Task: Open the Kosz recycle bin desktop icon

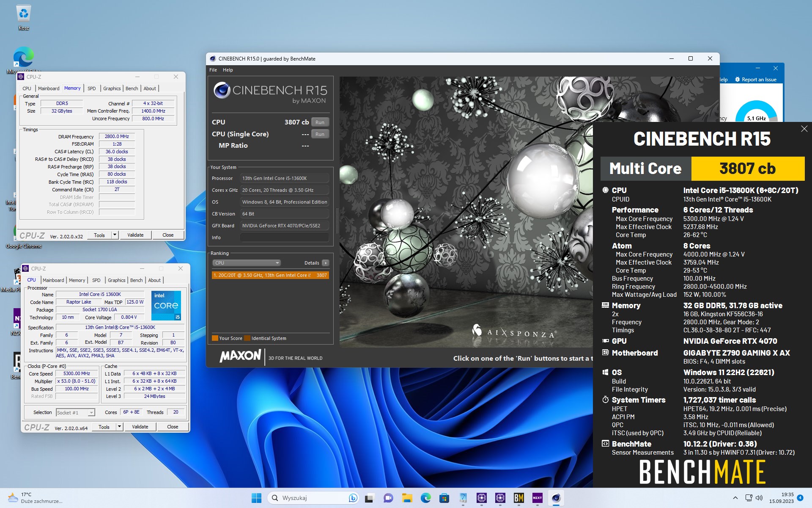Action: pyautogui.click(x=24, y=18)
